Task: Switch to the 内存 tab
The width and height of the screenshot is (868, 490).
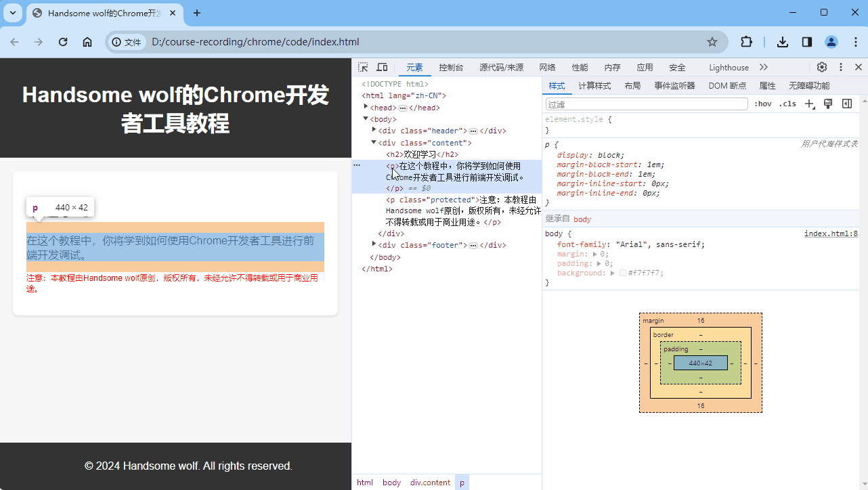Action: coord(612,67)
